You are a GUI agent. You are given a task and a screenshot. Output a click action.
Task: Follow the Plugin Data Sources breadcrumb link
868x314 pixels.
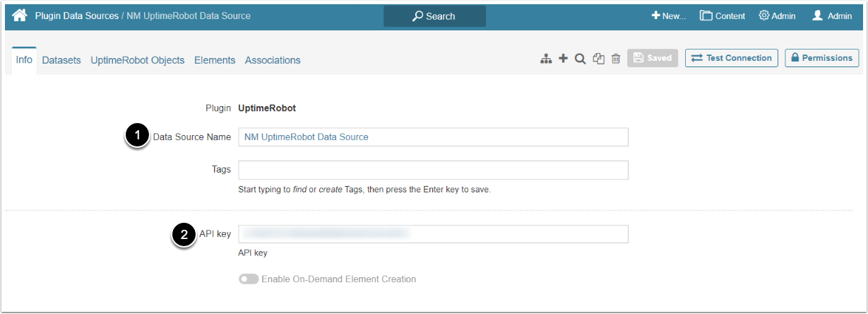click(x=77, y=16)
